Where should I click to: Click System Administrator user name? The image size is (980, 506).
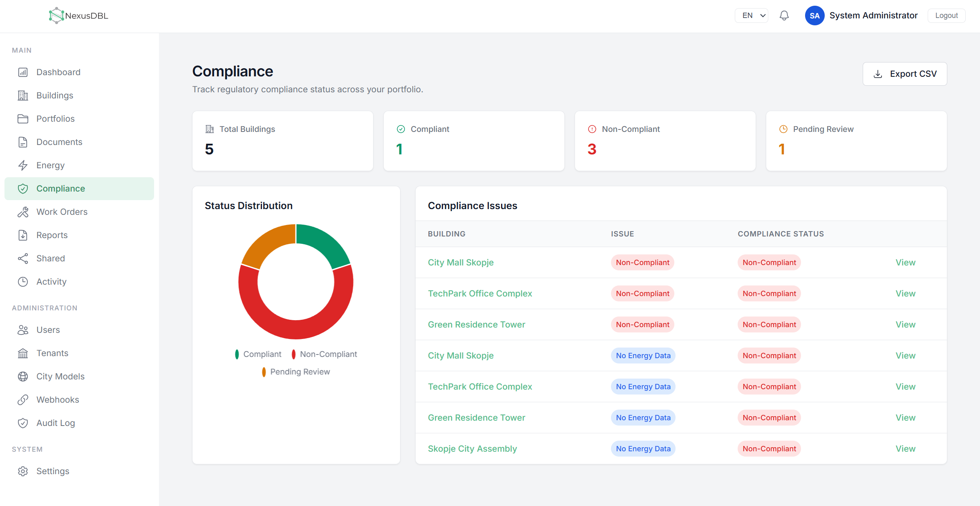coord(873,16)
